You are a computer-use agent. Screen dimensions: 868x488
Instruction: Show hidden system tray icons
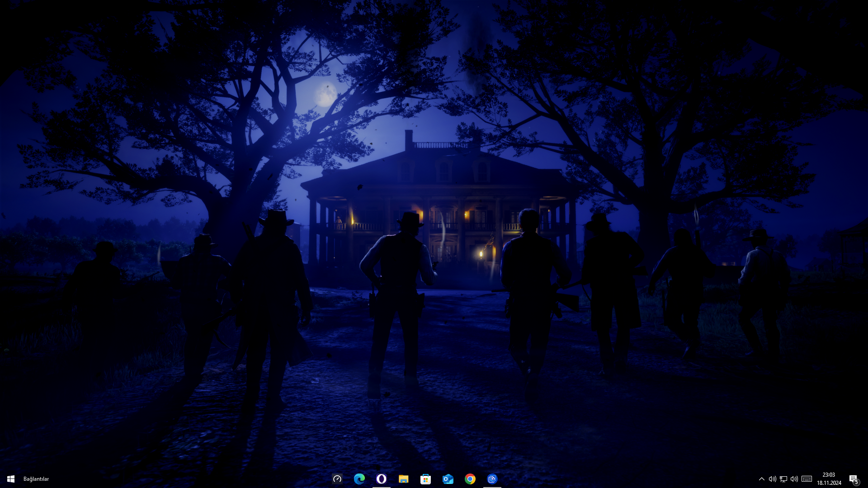tap(762, 479)
